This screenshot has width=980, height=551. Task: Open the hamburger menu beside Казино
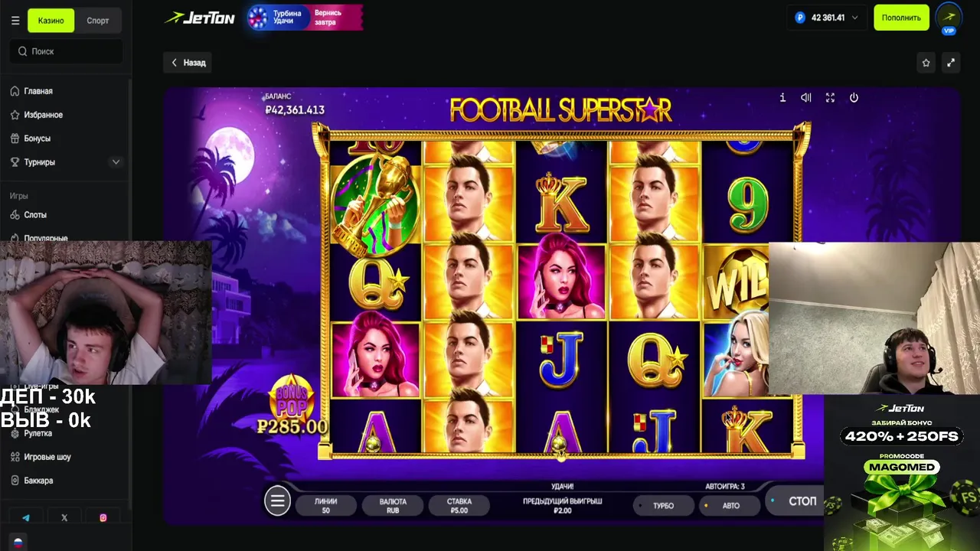click(15, 21)
